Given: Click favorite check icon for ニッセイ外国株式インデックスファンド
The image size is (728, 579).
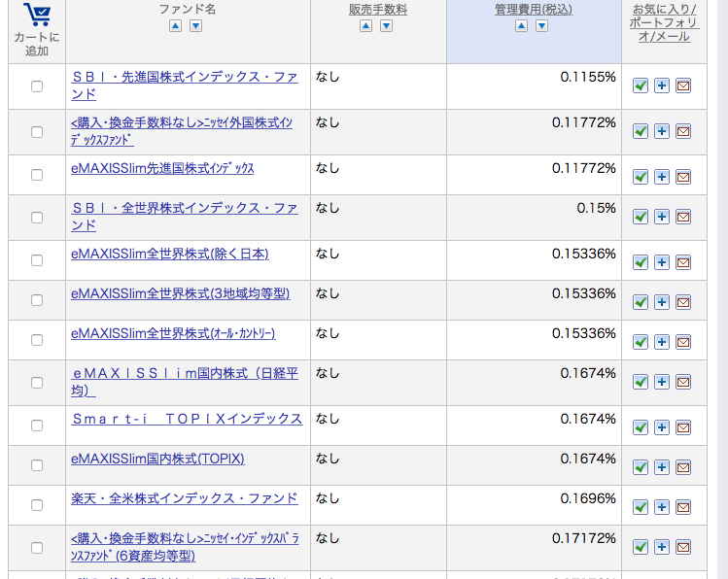Looking at the screenshot, I should click(x=641, y=131).
